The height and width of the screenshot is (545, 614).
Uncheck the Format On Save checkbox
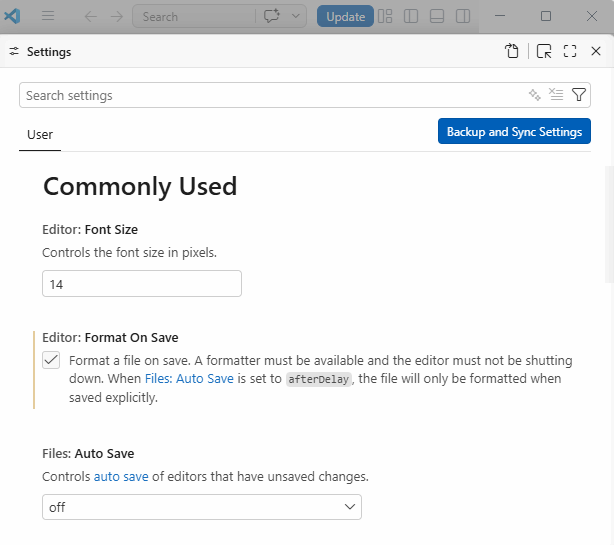pos(51,360)
